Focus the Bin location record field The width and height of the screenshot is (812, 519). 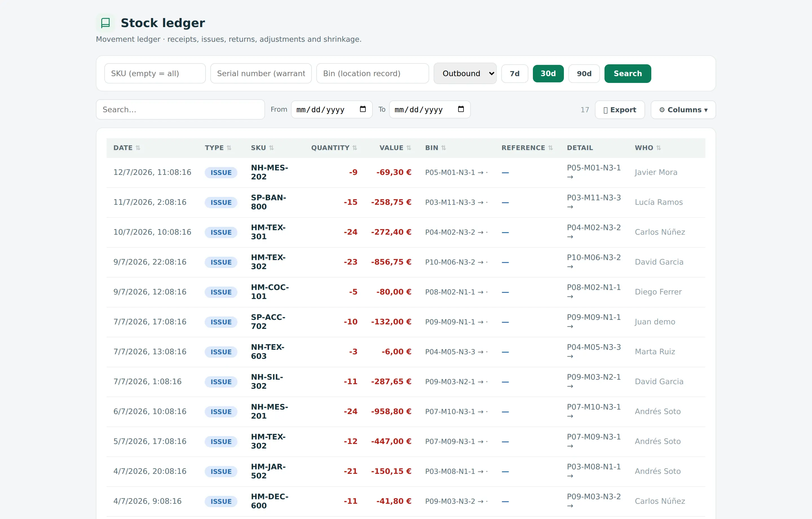coord(373,74)
